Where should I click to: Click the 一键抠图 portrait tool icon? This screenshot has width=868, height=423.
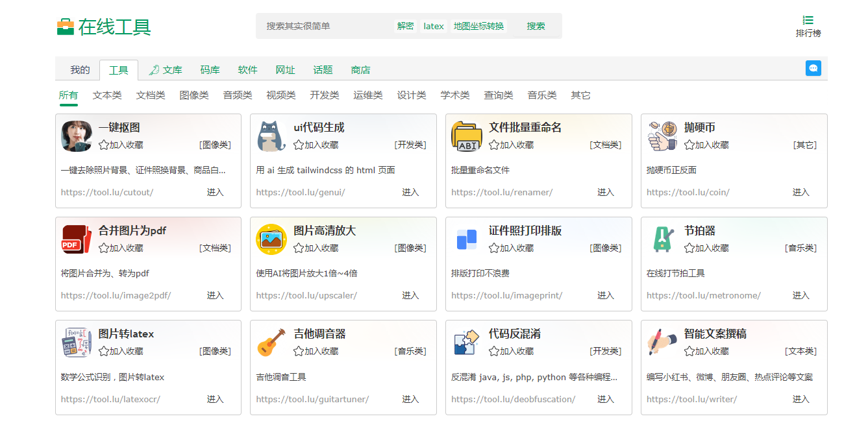[x=77, y=136]
